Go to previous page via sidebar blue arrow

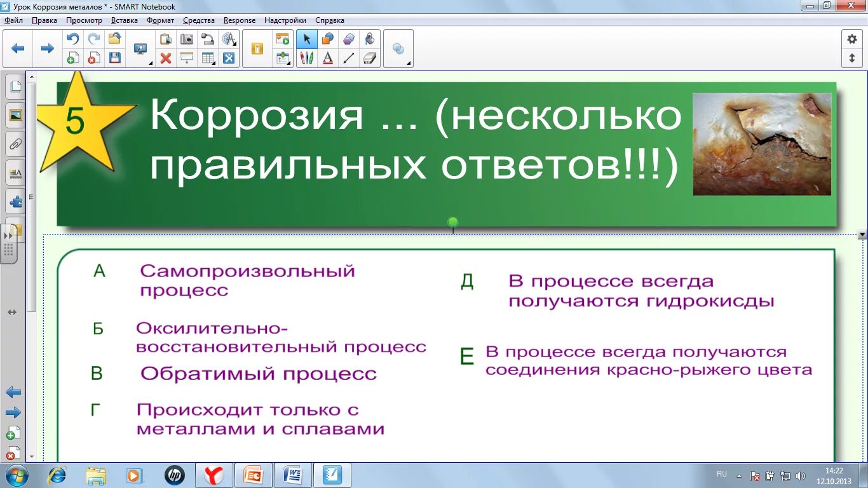pyautogui.click(x=13, y=392)
